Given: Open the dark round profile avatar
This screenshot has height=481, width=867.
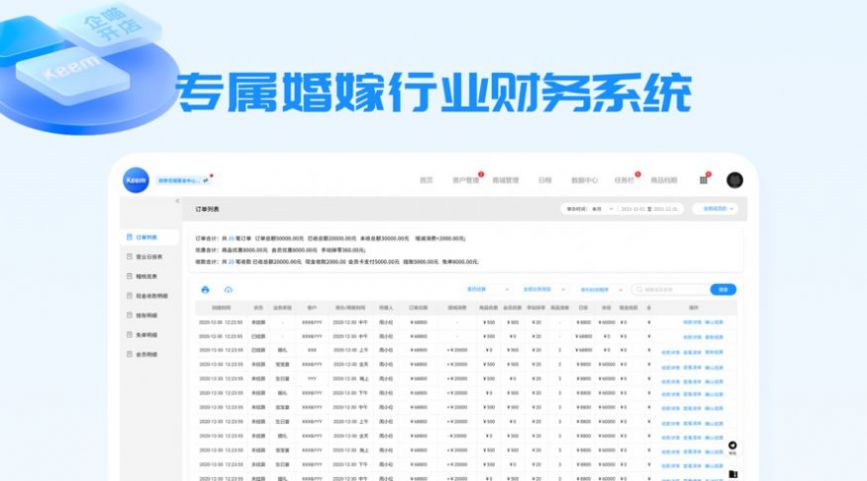Looking at the screenshot, I should (x=734, y=180).
